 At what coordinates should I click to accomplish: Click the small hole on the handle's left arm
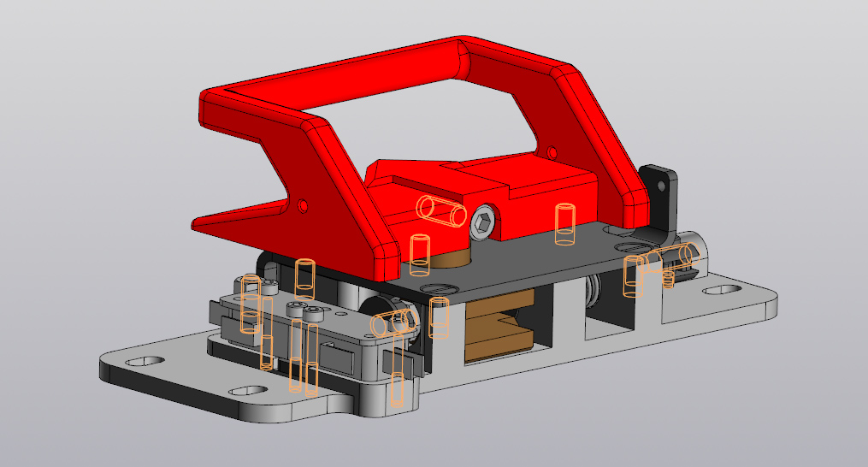click(x=302, y=206)
